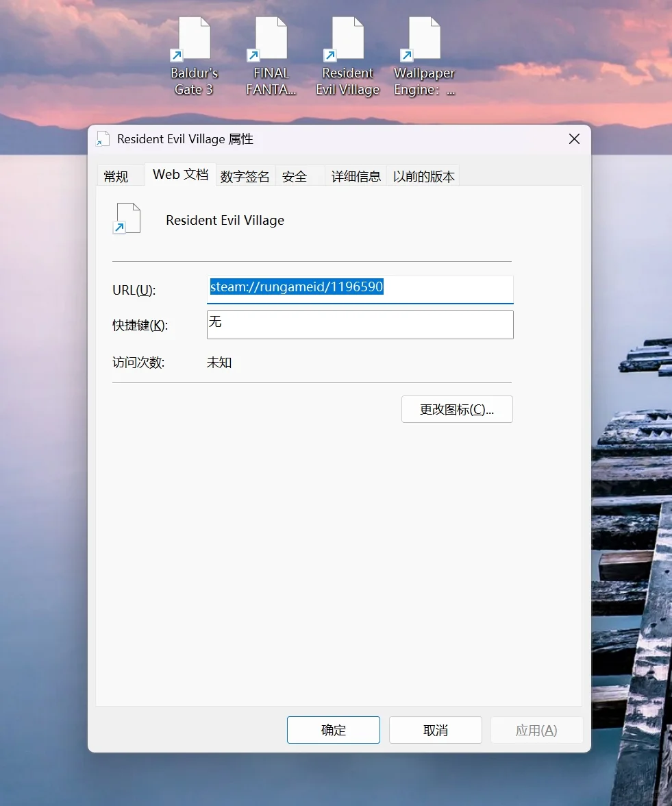Select the Web 文档 tab

179,175
